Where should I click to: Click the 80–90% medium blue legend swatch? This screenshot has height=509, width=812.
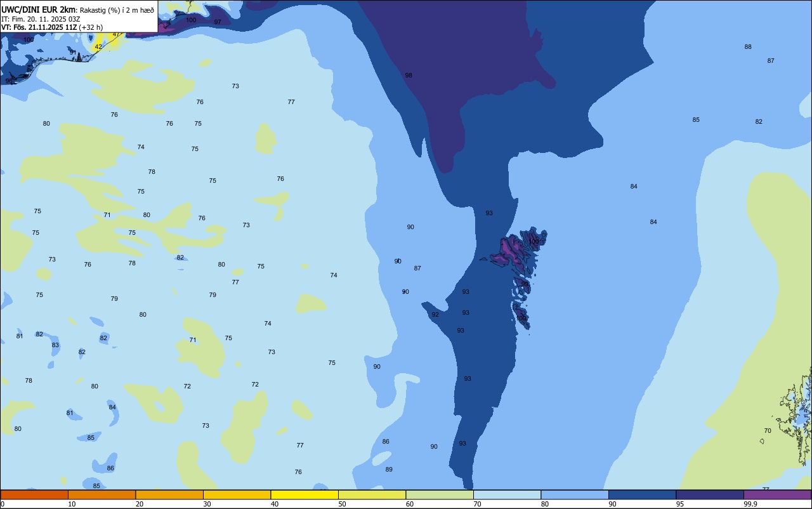tap(575, 494)
